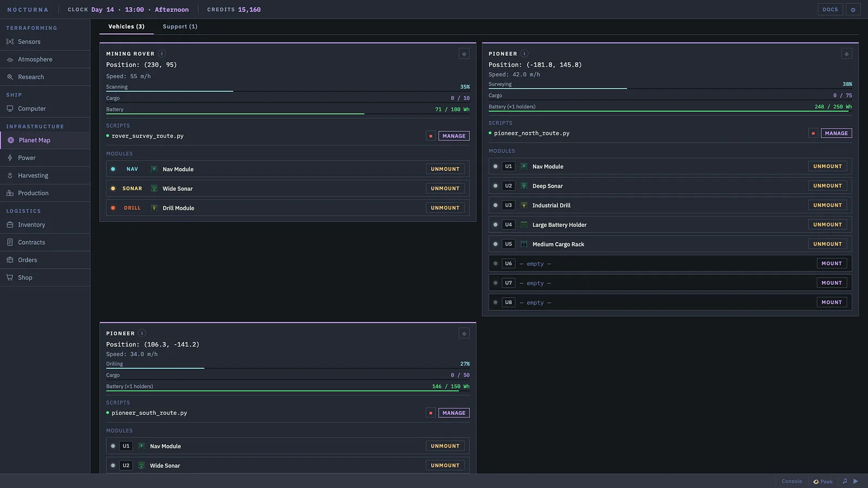Click the NAV slot tag
This screenshot has width=868, height=488.
click(132, 169)
